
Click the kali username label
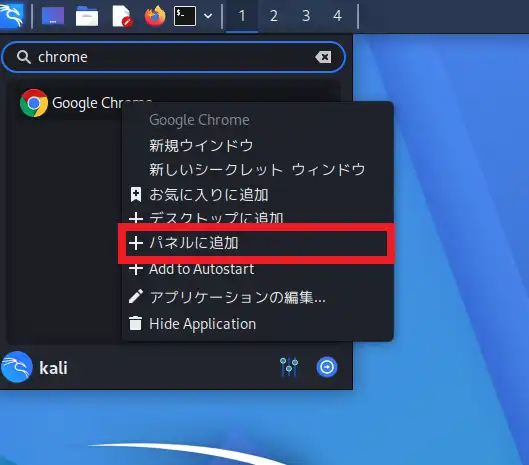[53, 368]
